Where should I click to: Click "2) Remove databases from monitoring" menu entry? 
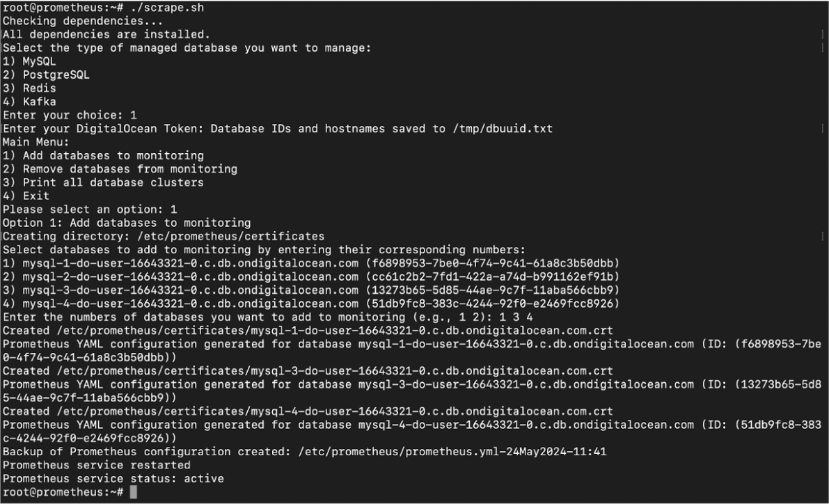(x=120, y=169)
